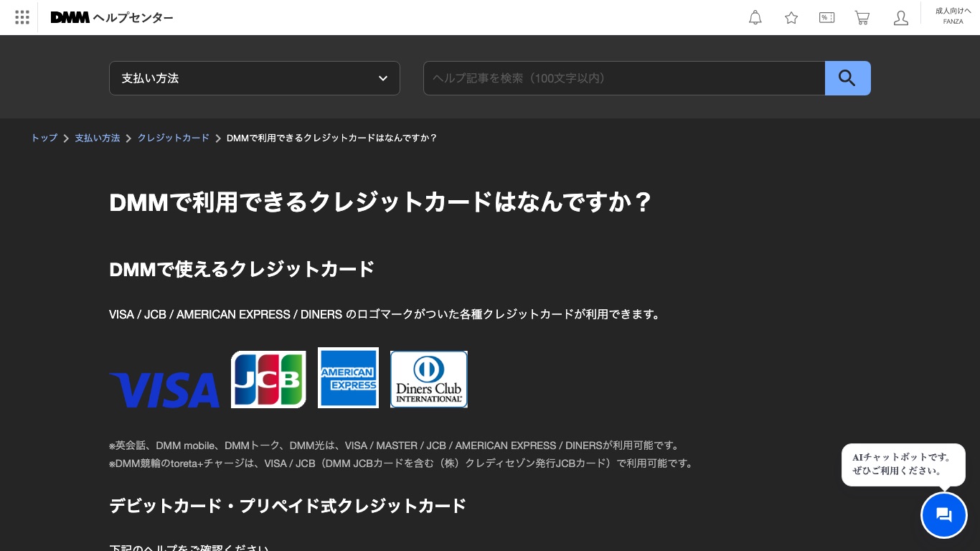Click the JCB logo image
This screenshot has height=551, width=980.
coord(268,379)
